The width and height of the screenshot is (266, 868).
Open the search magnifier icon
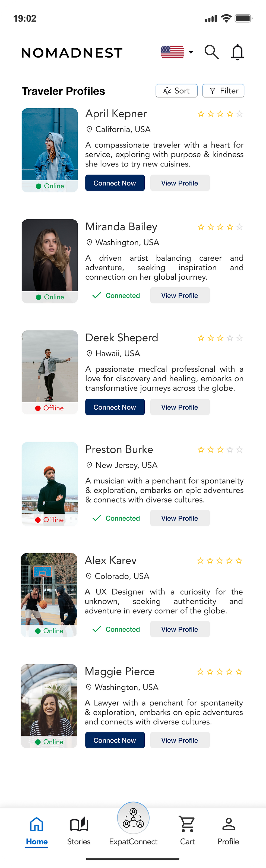[x=211, y=52]
